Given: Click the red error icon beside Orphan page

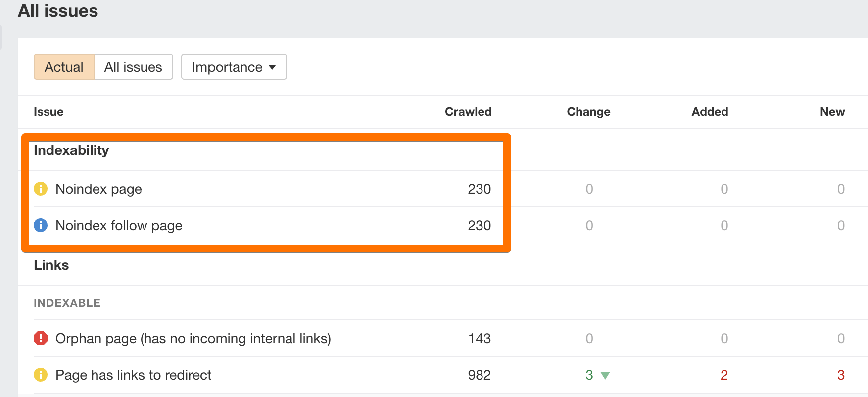Looking at the screenshot, I should click(41, 338).
